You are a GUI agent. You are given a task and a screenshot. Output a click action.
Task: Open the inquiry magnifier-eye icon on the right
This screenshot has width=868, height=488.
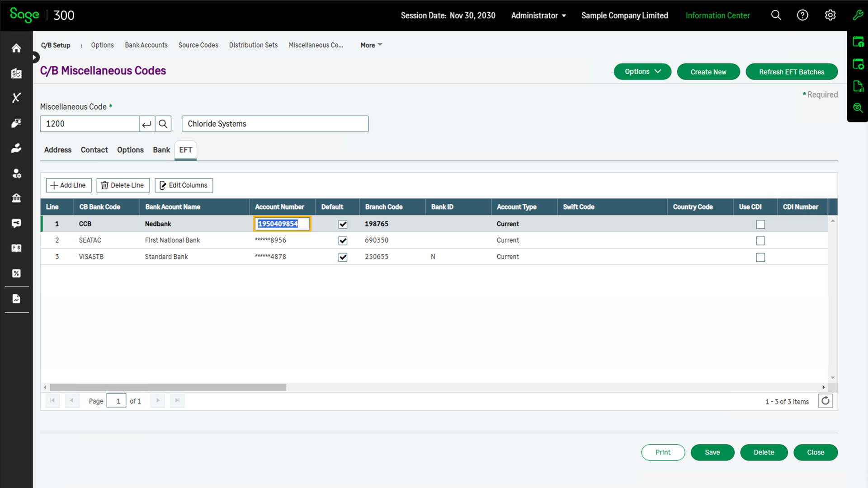coord(858,108)
